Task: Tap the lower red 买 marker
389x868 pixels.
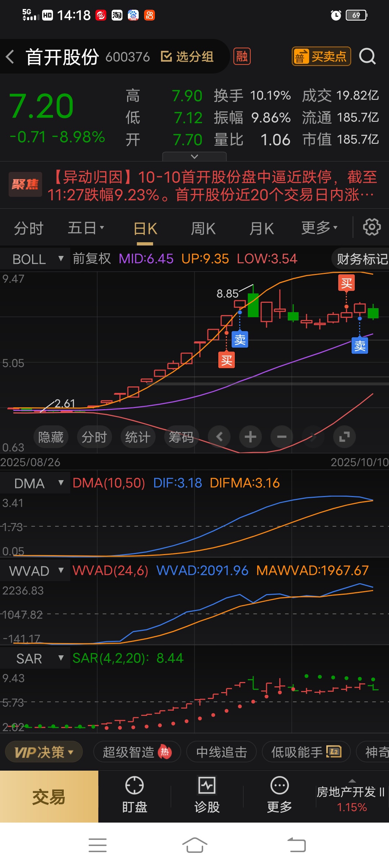Action: [227, 360]
